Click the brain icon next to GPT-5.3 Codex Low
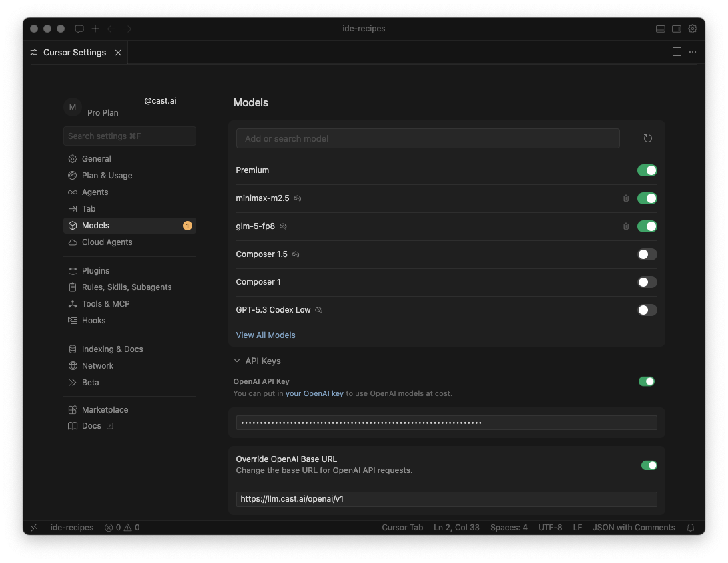 pos(319,310)
